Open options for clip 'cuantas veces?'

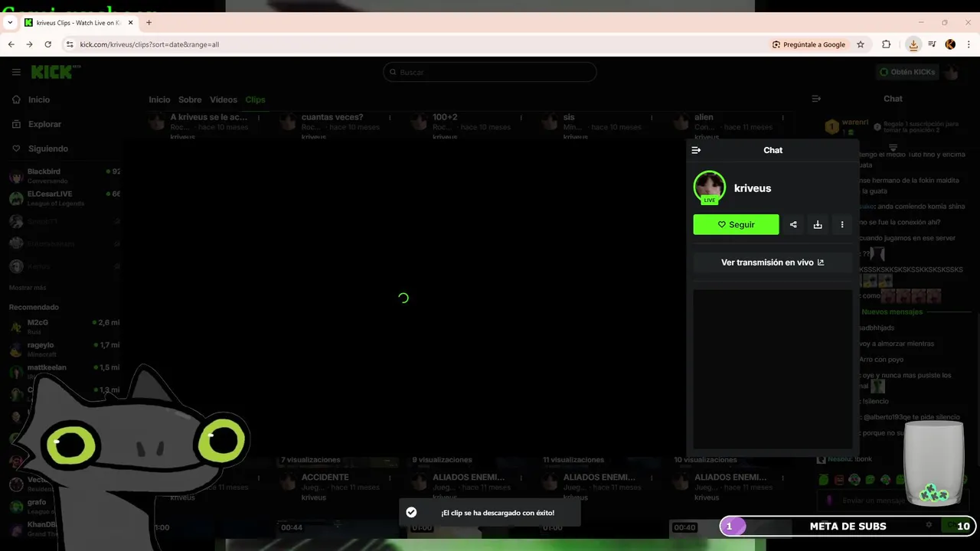click(390, 118)
